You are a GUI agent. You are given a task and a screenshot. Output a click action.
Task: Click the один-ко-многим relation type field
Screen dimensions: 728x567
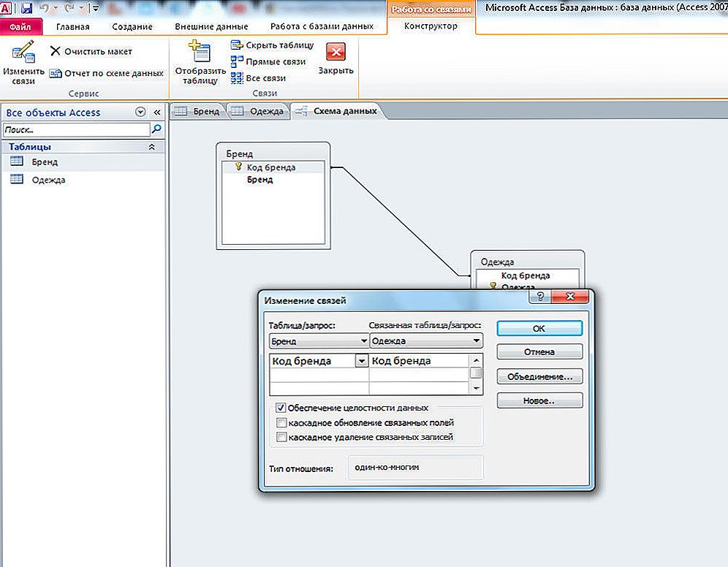click(416, 468)
